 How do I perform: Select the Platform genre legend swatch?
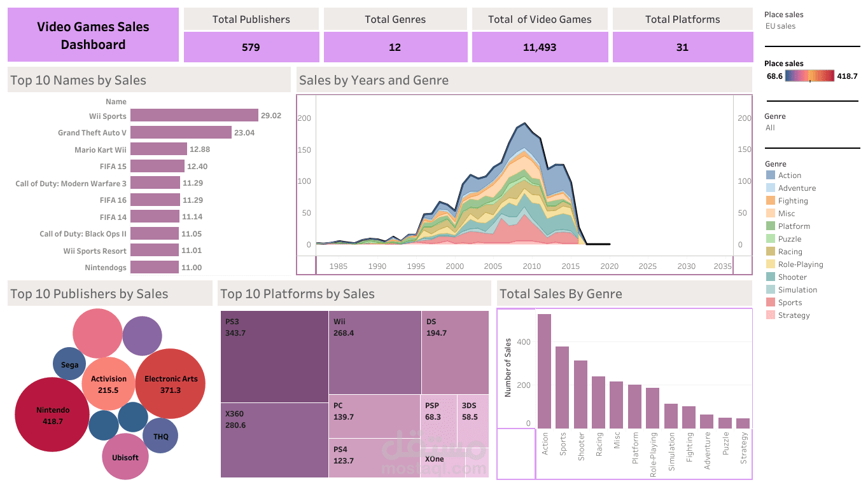[x=770, y=226]
